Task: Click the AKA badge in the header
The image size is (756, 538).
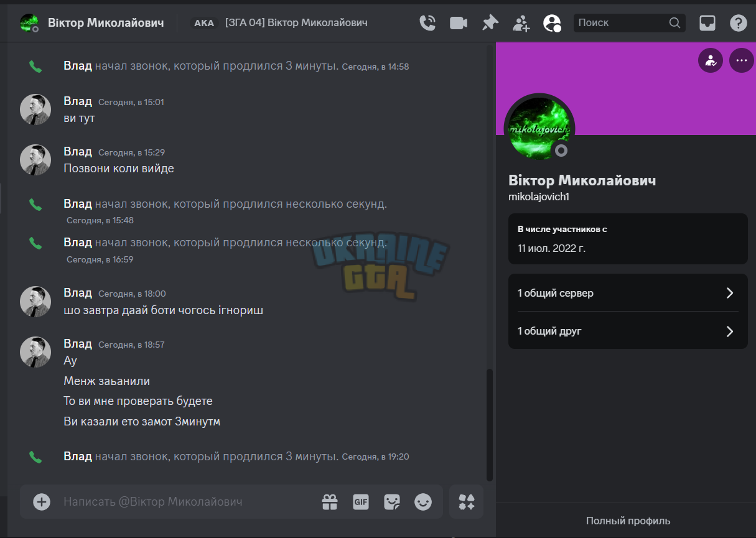Action: [204, 23]
